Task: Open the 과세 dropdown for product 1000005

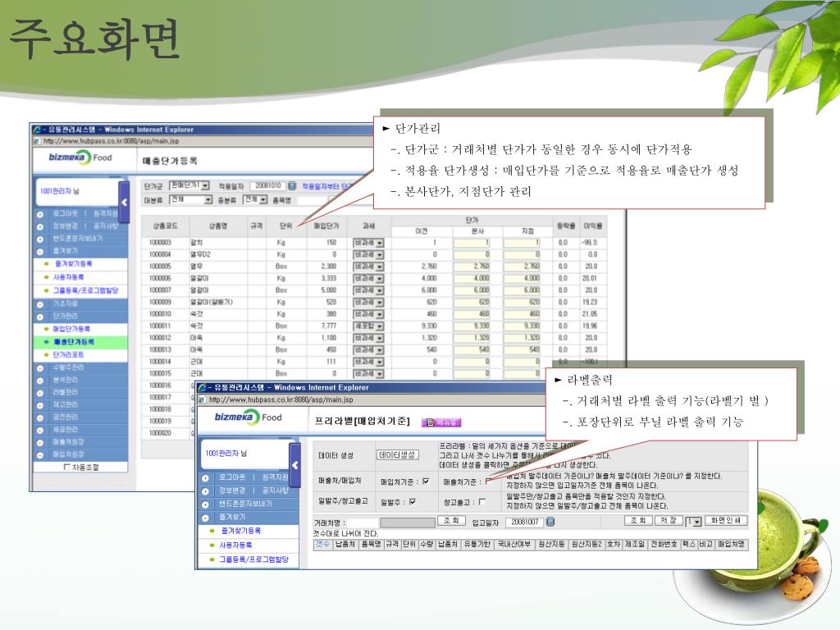Action: tap(368, 267)
